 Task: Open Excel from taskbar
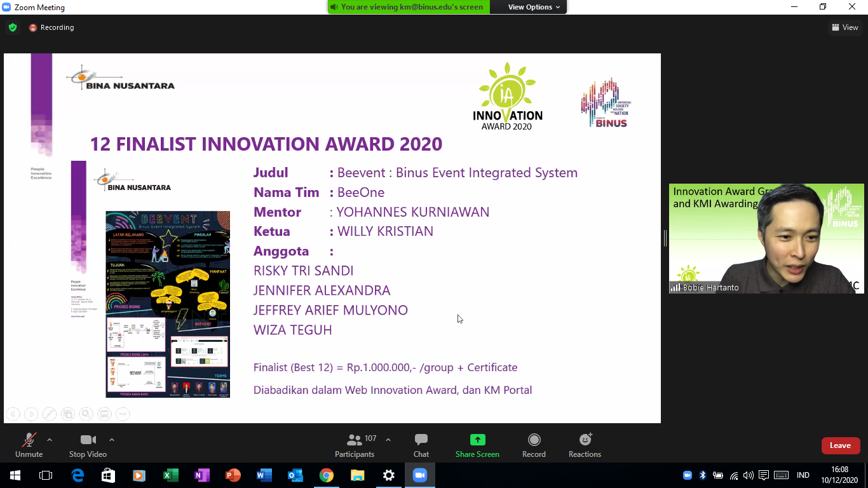170,475
